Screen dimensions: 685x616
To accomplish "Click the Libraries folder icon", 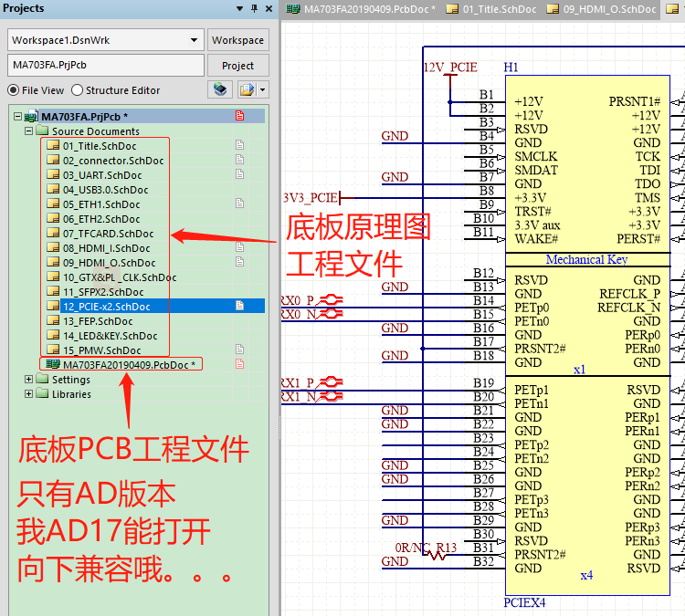I will (42, 393).
